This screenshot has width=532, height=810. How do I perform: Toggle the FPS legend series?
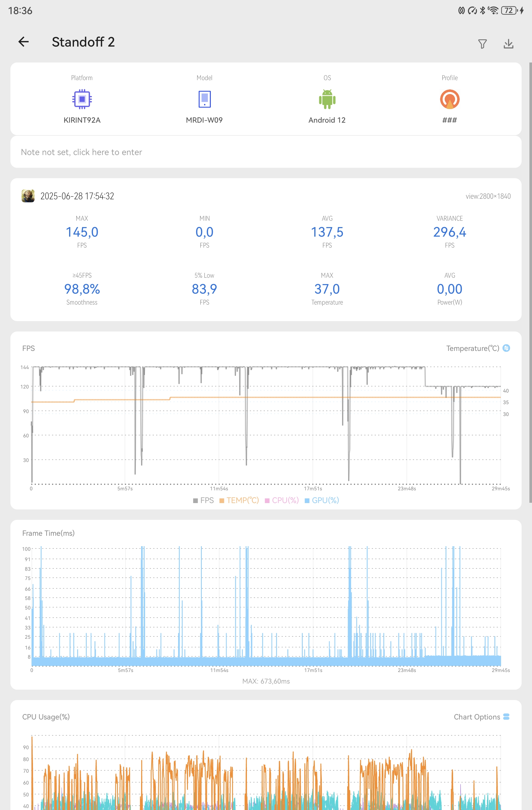[204, 500]
